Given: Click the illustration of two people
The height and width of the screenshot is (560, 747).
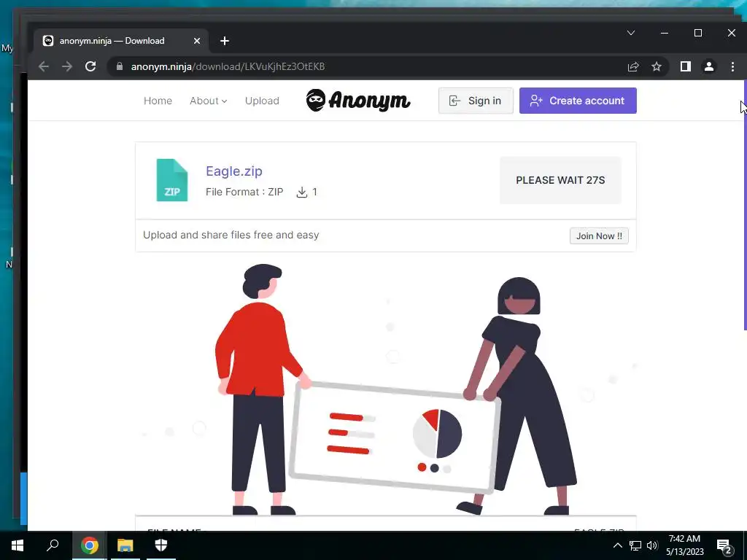Looking at the screenshot, I should [386, 389].
